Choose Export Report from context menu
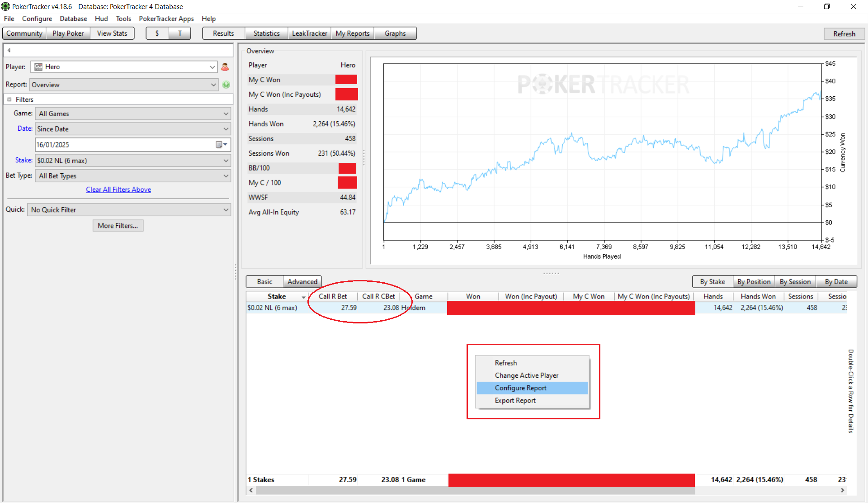The width and height of the screenshot is (868, 503). 532,401
